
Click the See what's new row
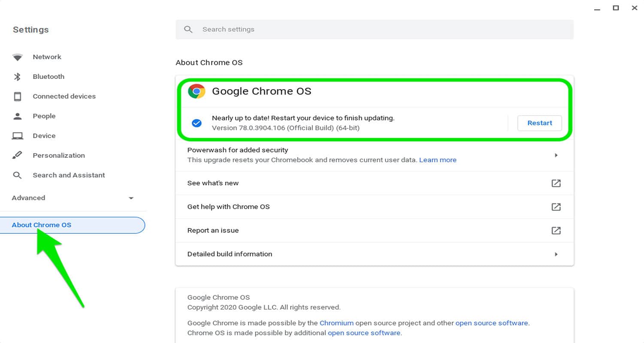click(374, 183)
